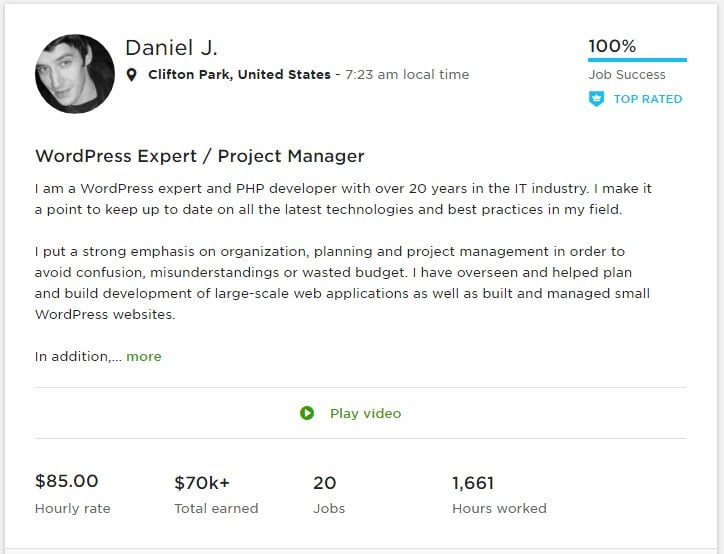Image resolution: width=724 pixels, height=554 pixels.
Task: Click the $70k+ total earned figure
Action: 202,483
